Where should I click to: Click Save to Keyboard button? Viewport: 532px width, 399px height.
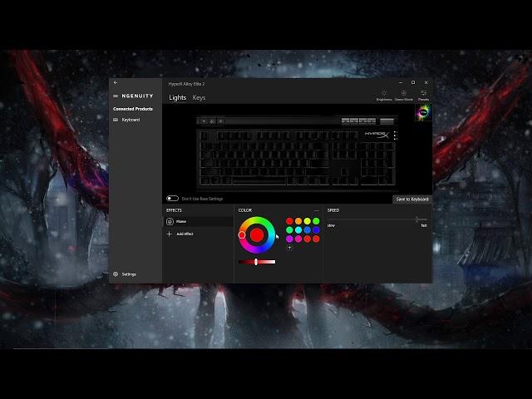(x=412, y=199)
